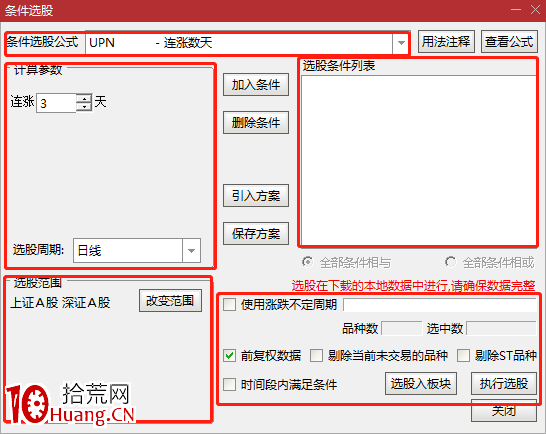Screen dimensions: 546x434
Task: Click the 引入方案 button
Action: pos(256,195)
